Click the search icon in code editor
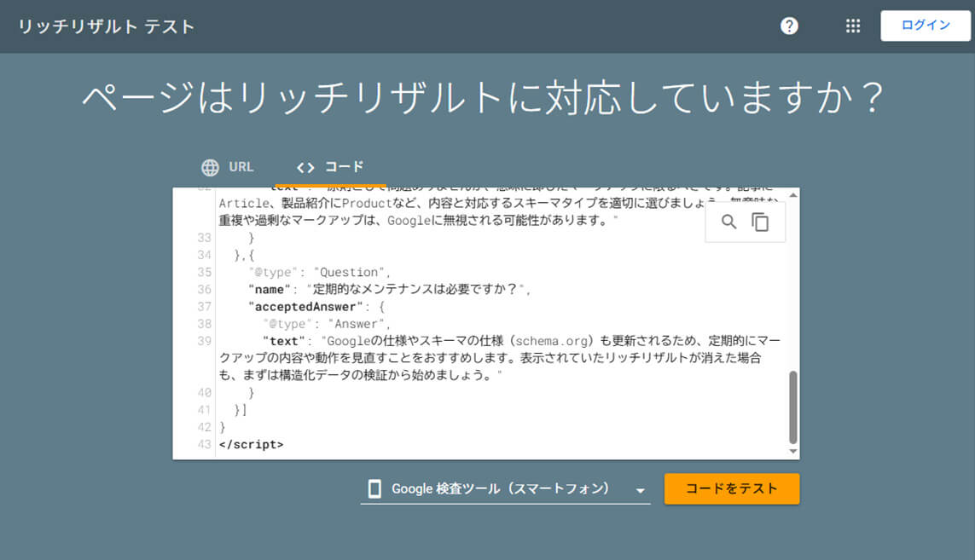The height and width of the screenshot is (560, 975). pyautogui.click(x=728, y=222)
